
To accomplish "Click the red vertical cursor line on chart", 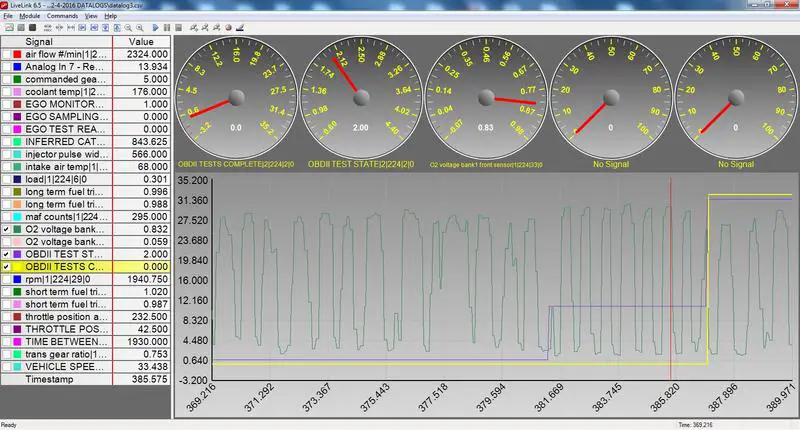I will point(670,279).
